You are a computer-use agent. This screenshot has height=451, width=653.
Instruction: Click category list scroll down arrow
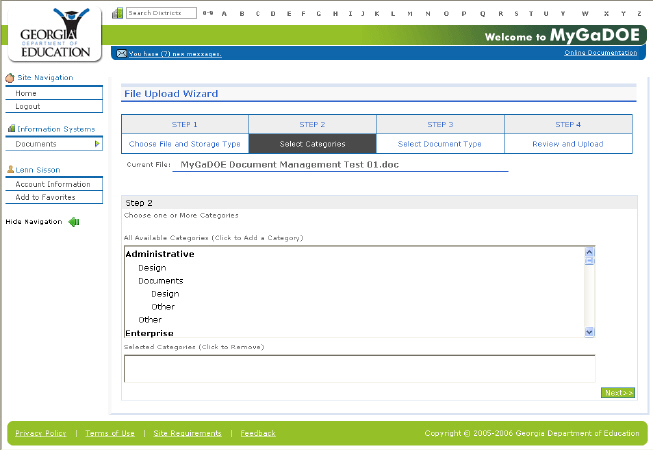(589, 332)
